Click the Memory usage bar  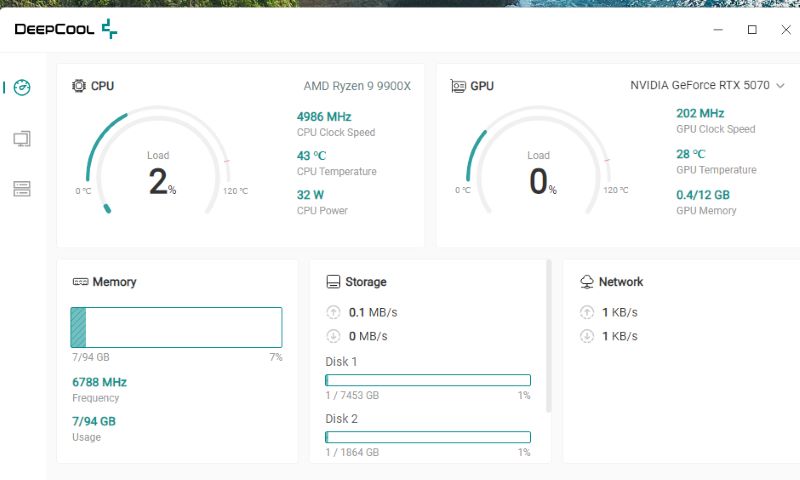point(176,327)
